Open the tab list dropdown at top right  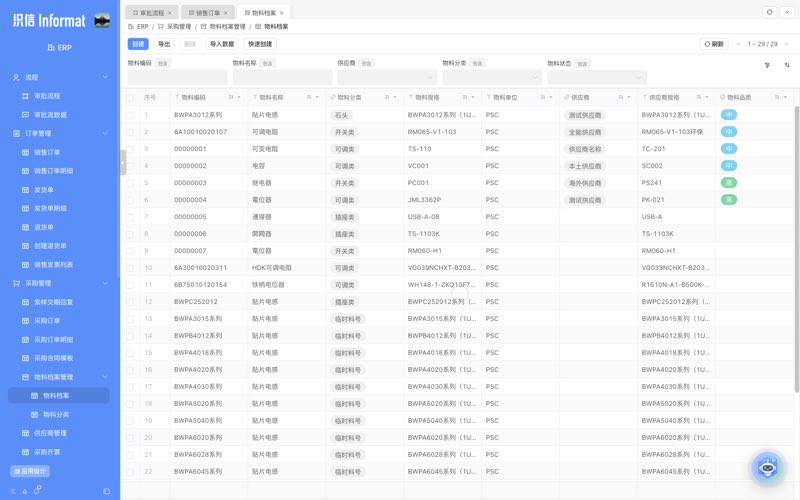pos(787,12)
